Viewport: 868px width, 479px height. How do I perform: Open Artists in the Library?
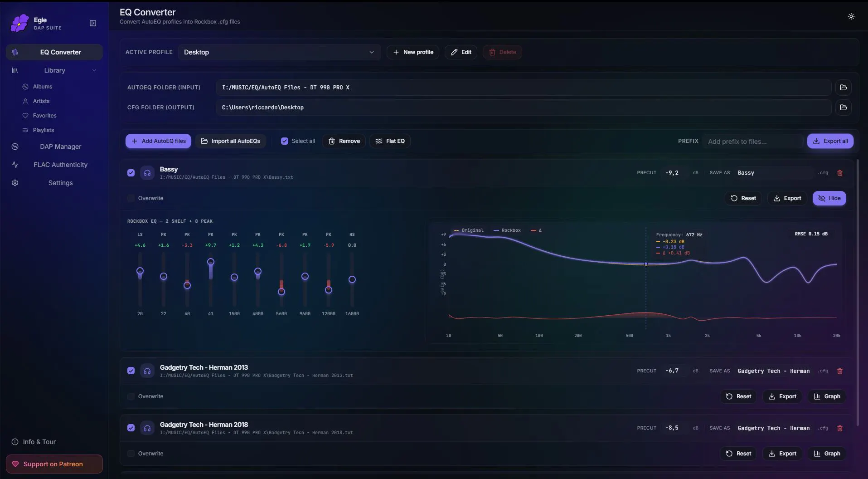click(x=41, y=101)
